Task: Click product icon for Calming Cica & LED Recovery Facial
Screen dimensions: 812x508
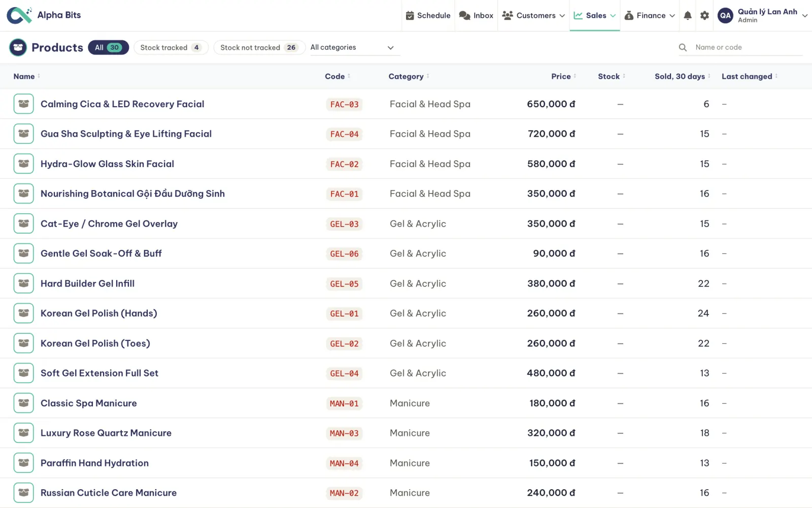Action: pyautogui.click(x=23, y=104)
